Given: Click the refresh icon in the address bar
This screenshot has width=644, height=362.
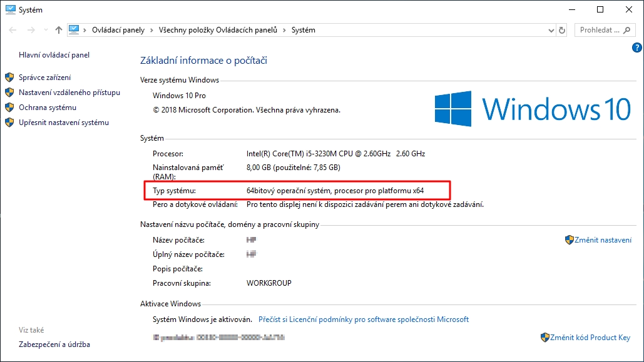Looking at the screenshot, I should 562,30.
